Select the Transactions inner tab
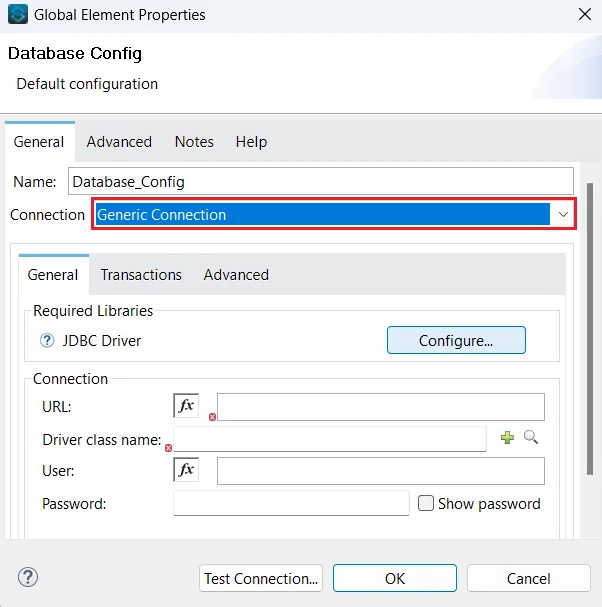Screen dimensions: 602x607 tap(141, 275)
